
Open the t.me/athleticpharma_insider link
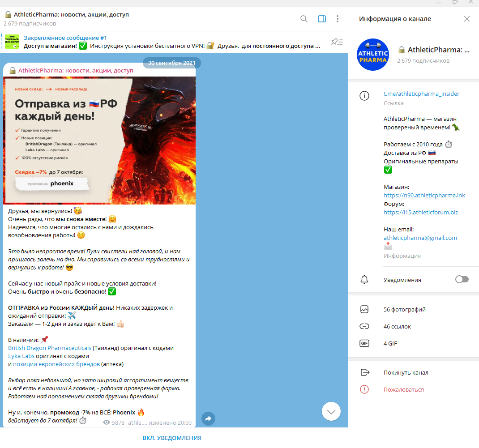(x=421, y=94)
